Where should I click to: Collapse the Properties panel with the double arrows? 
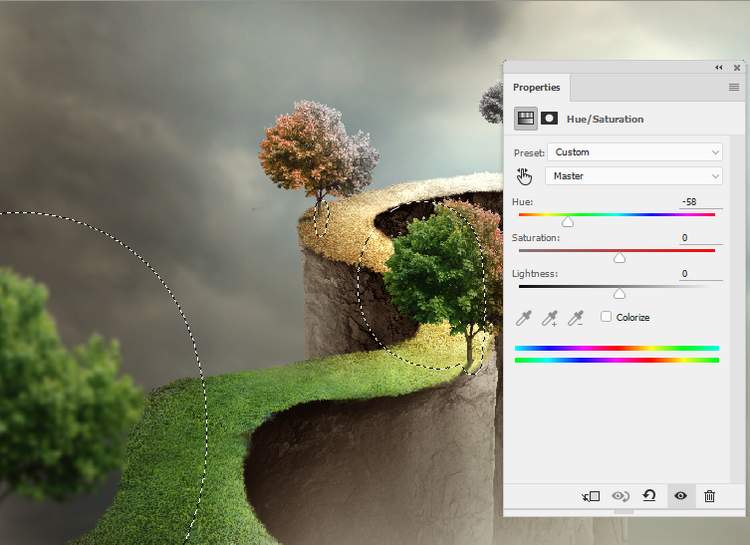[718, 67]
